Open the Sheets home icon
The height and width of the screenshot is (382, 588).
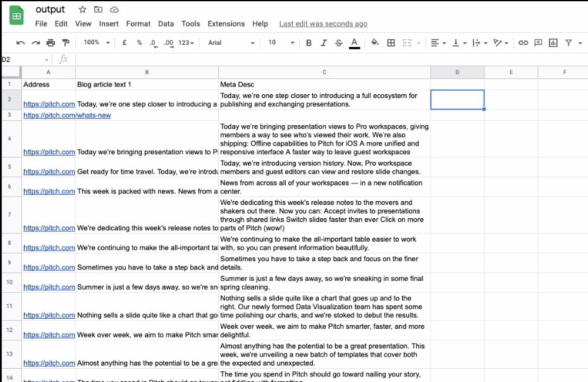tap(16, 16)
